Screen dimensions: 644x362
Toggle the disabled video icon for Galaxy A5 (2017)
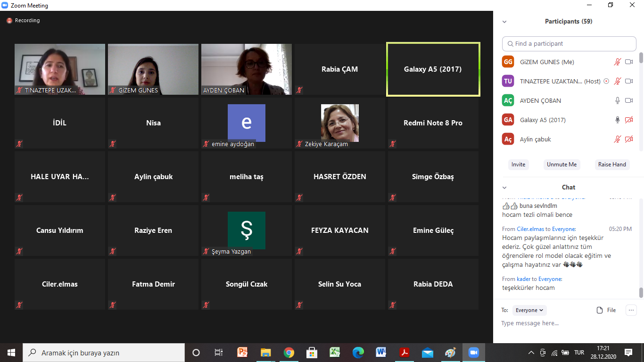pos(628,120)
